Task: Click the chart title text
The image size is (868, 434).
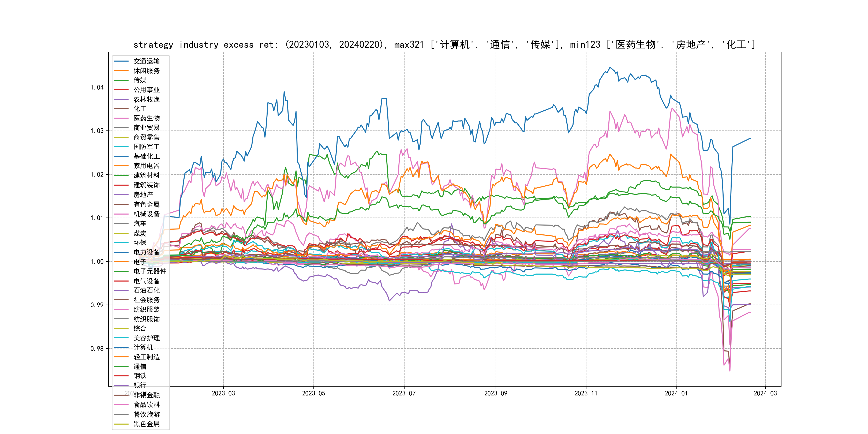Action: 444,45
